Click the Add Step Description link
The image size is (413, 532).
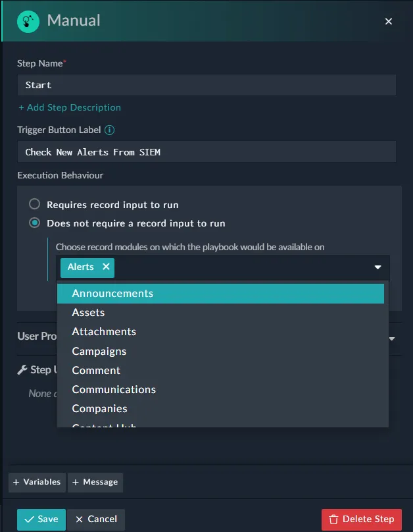tap(70, 107)
